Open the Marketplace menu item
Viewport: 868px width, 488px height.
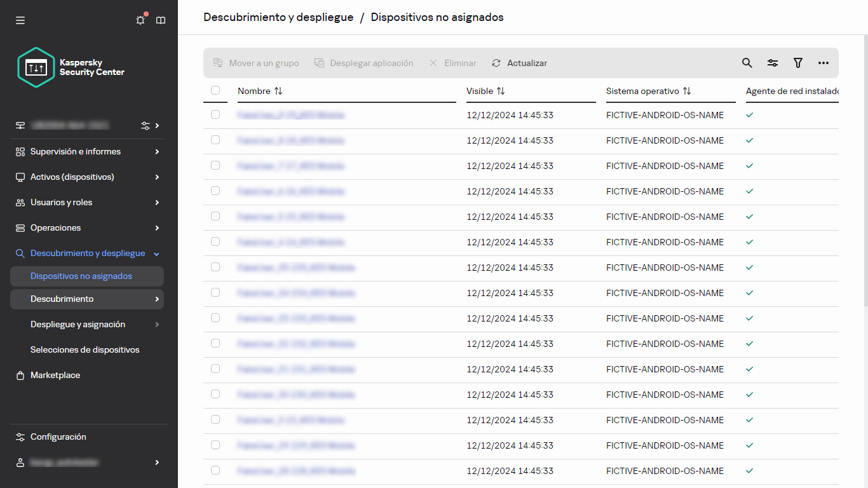tap(55, 375)
